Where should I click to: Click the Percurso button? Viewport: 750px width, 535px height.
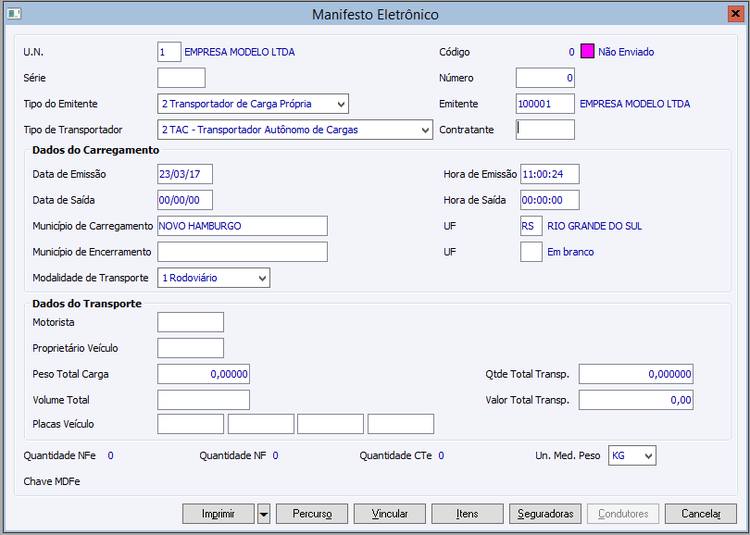coord(312,514)
